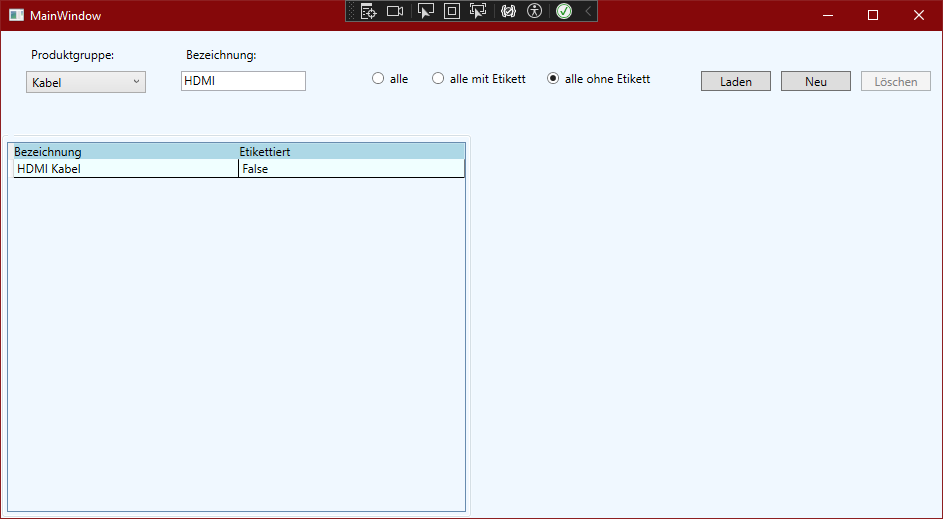Close the MainWindow window
This screenshot has width=943, height=519.
tap(919, 15)
